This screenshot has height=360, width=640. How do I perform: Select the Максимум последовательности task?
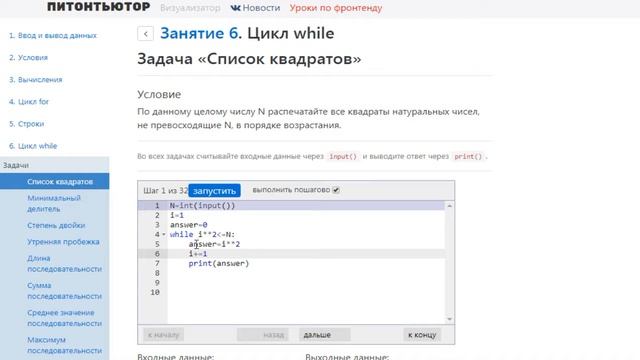coord(64,345)
